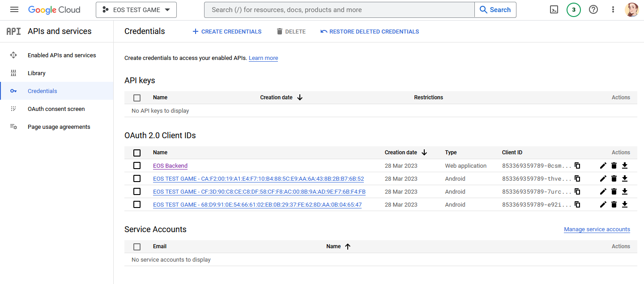Open the EOS TEST GAME project selector
Screen dimensions: 644x284
[x=136, y=9]
